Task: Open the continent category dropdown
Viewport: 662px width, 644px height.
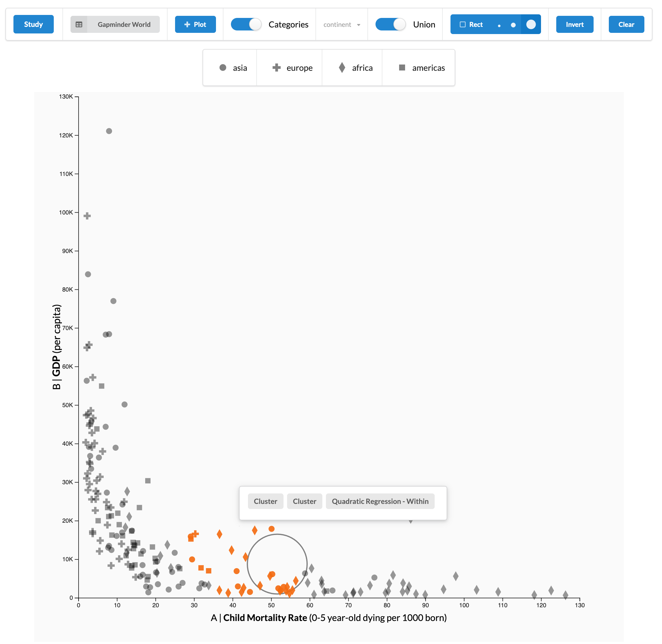Action: [x=342, y=25]
